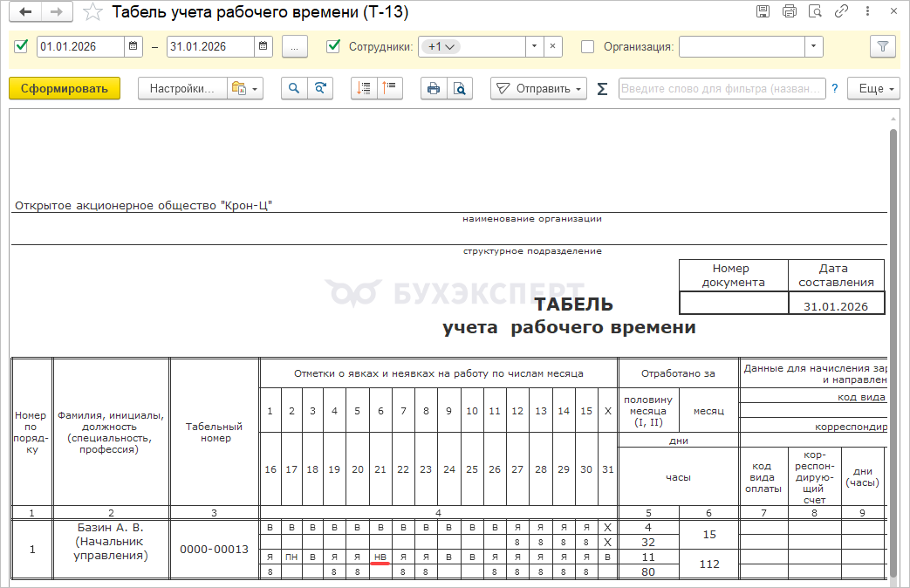The image size is (910, 588).
Task: Expand the Сотрудники dropdown list
Action: [x=534, y=46]
